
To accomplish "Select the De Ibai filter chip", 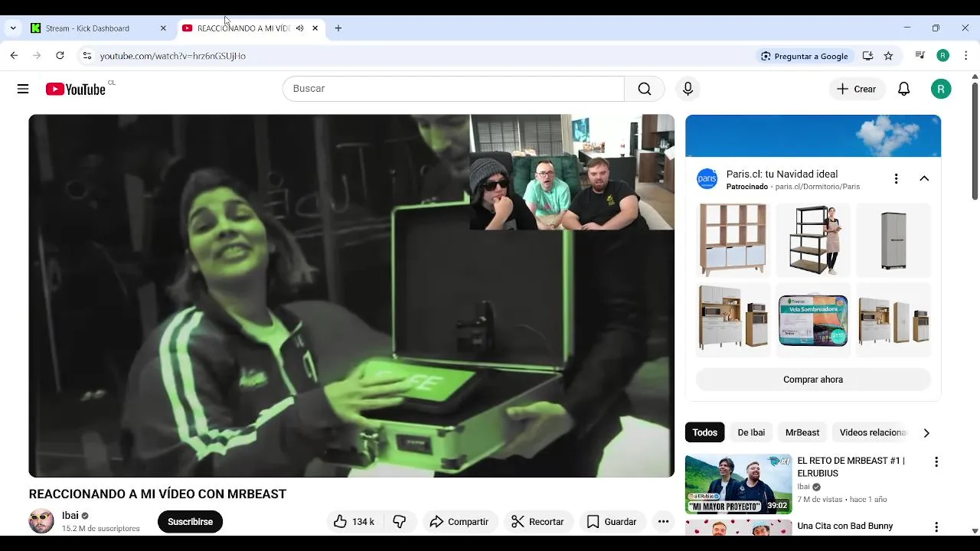I will click(x=751, y=432).
